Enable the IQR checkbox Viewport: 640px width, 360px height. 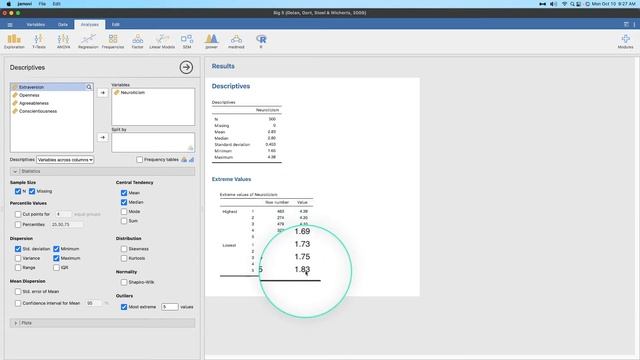click(56, 267)
